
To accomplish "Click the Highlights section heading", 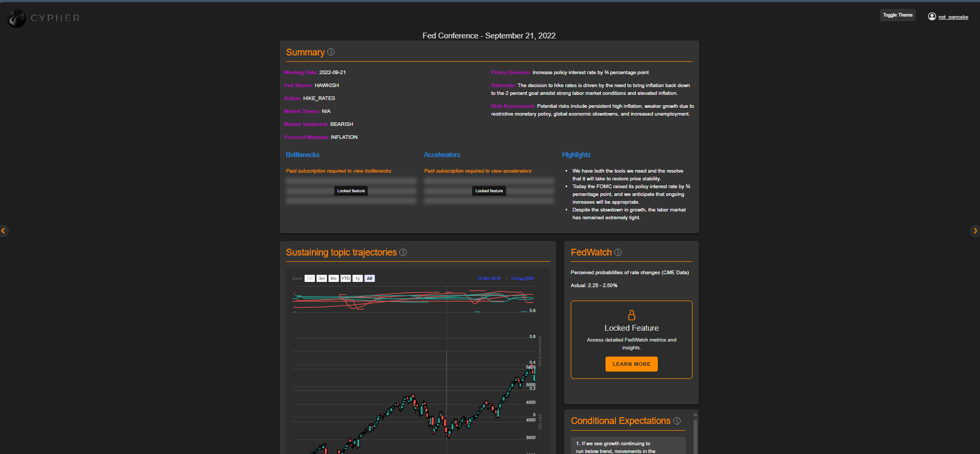I will point(576,155).
